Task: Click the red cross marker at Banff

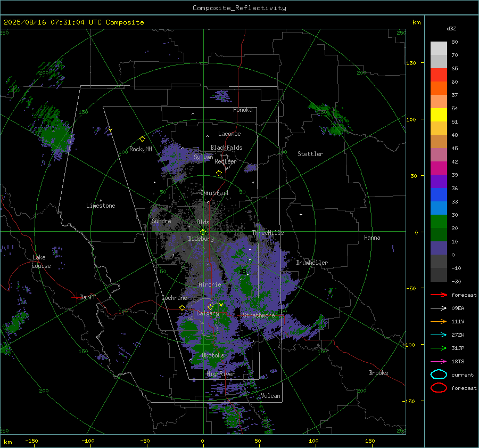Action: (76, 297)
